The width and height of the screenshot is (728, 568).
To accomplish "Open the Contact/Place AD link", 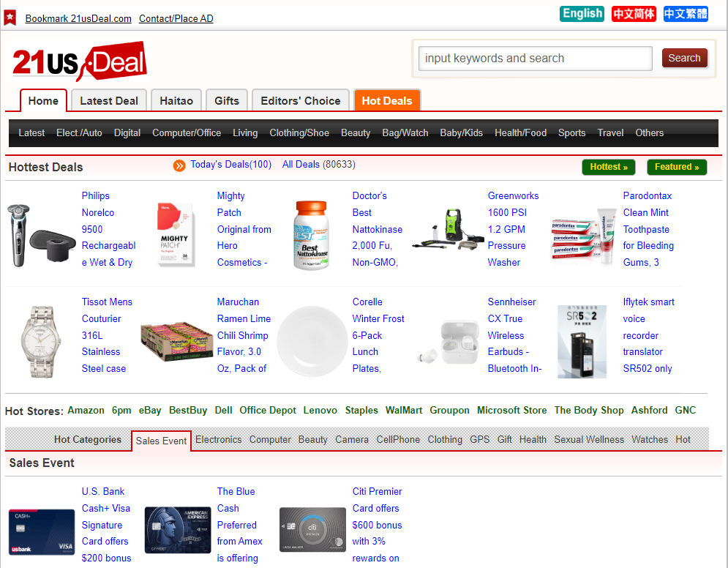I will coord(176,18).
